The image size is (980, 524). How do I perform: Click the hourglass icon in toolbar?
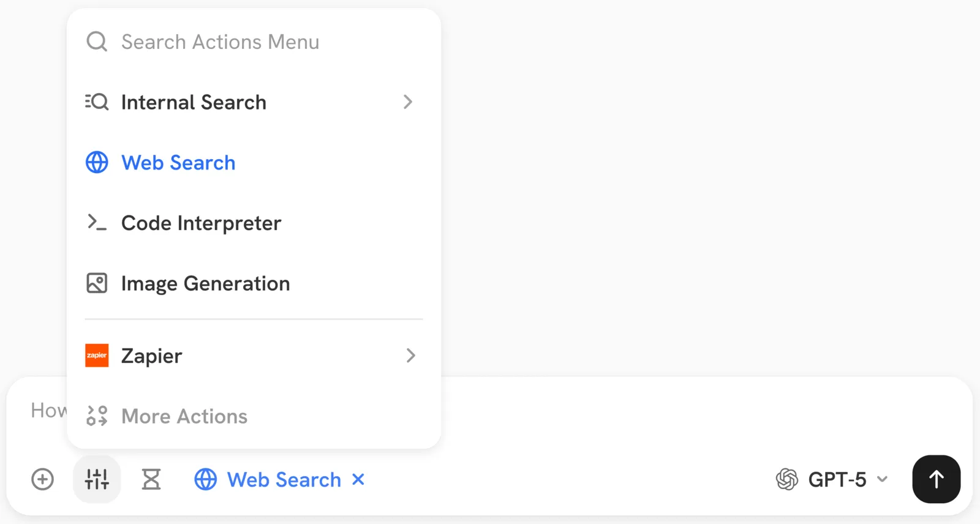(x=151, y=479)
